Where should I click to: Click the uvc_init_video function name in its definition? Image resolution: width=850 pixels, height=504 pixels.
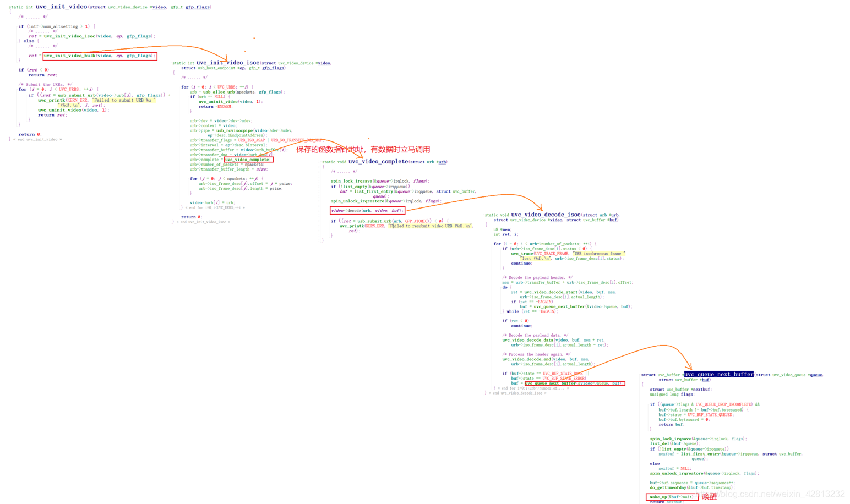coord(61,7)
